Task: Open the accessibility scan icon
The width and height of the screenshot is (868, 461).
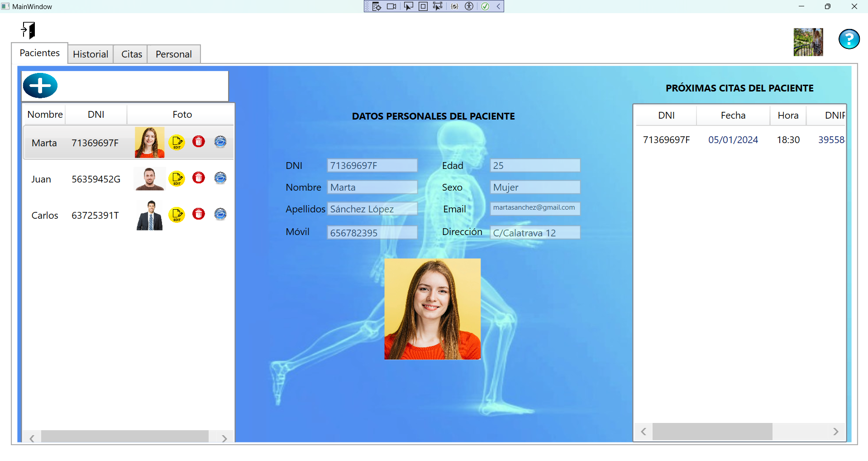Action: 469,6
